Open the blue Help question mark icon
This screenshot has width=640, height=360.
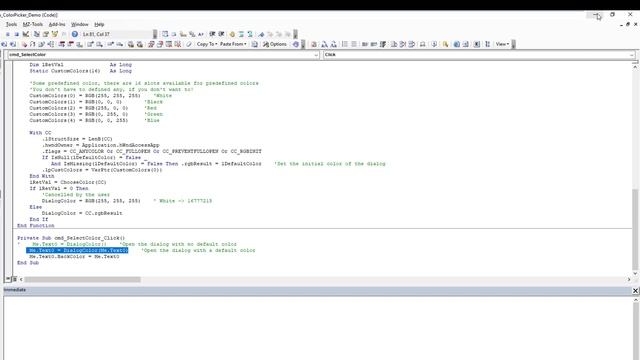point(75,34)
